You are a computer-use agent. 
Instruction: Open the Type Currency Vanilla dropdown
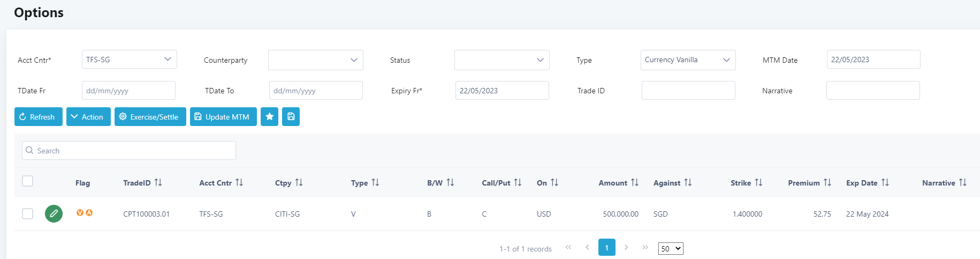pyautogui.click(x=688, y=60)
